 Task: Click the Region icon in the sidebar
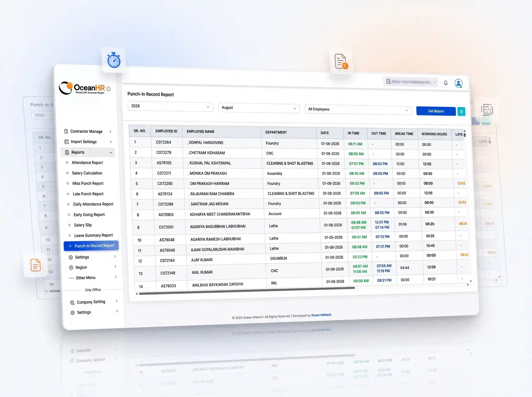coord(71,267)
